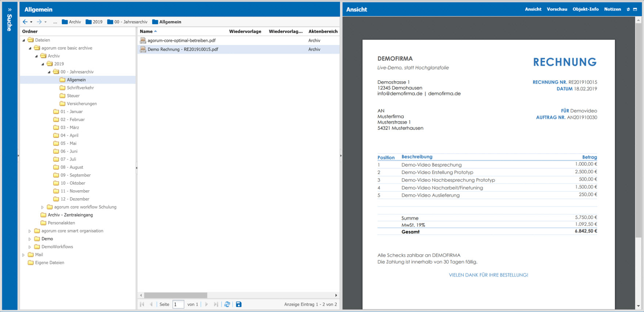This screenshot has height=312, width=644.
Task: Sort the list by Name column header
Action: pos(146,31)
